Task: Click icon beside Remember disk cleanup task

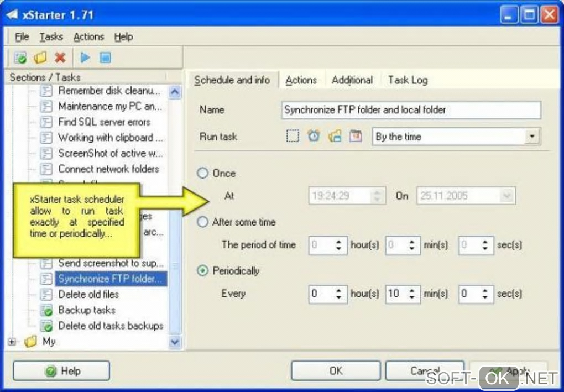Action: click(x=46, y=91)
